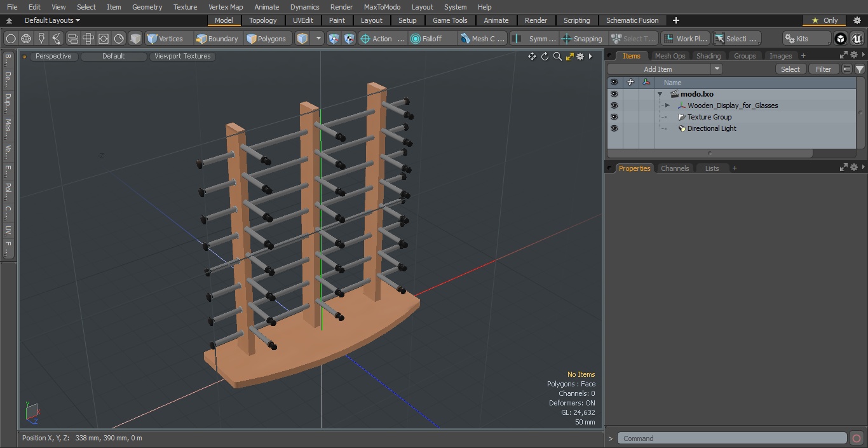Toggle visibility of Wooden_Display_for_Glasses
The image size is (868, 448).
614,105
